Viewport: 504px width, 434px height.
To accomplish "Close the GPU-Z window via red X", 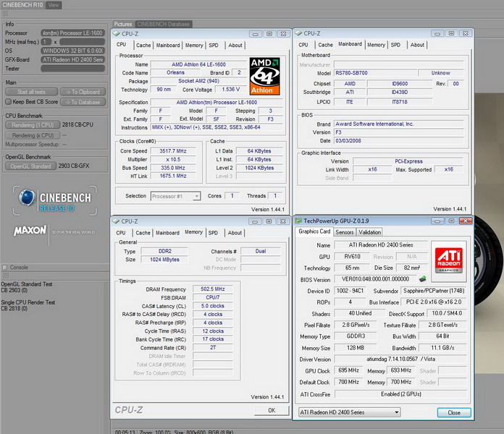I will tap(466, 221).
